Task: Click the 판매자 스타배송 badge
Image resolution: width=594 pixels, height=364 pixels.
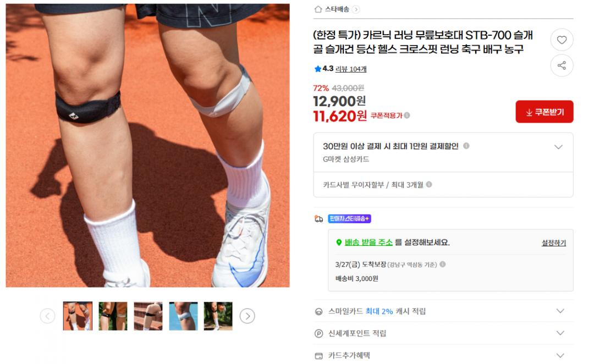Action: 349,218
